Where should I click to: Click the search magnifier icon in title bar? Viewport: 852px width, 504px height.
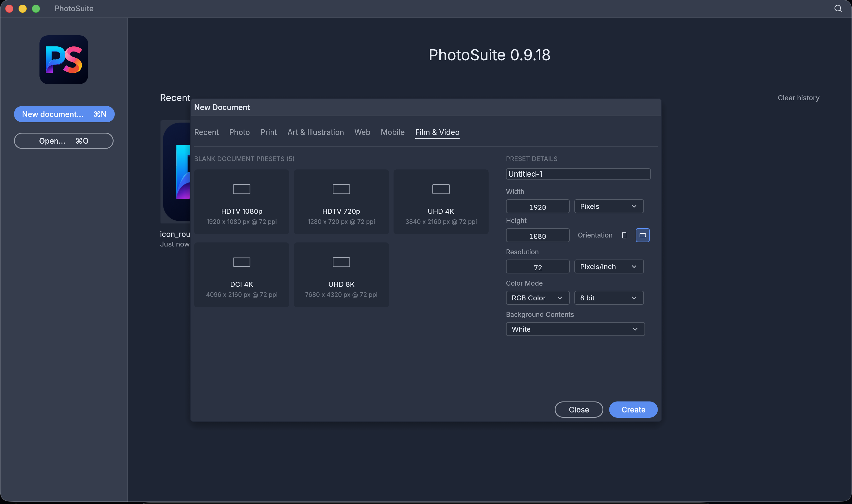click(838, 8)
